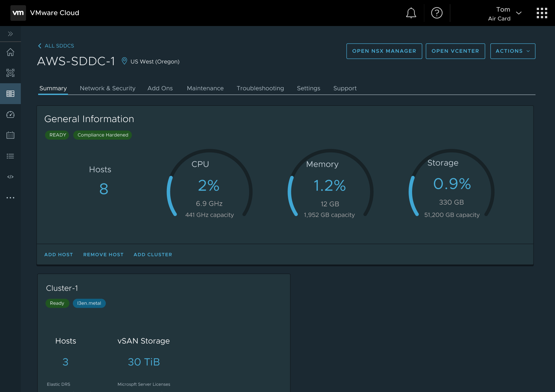Screen dimensions: 555x392
Task: Click the 441 GHz capacity text
Action: point(210,215)
